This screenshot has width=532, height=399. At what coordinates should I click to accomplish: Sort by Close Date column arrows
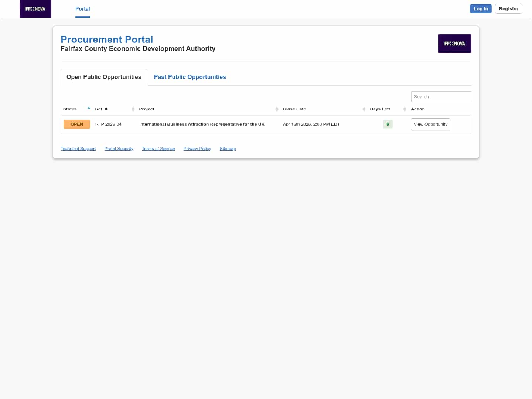[x=364, y=109]
